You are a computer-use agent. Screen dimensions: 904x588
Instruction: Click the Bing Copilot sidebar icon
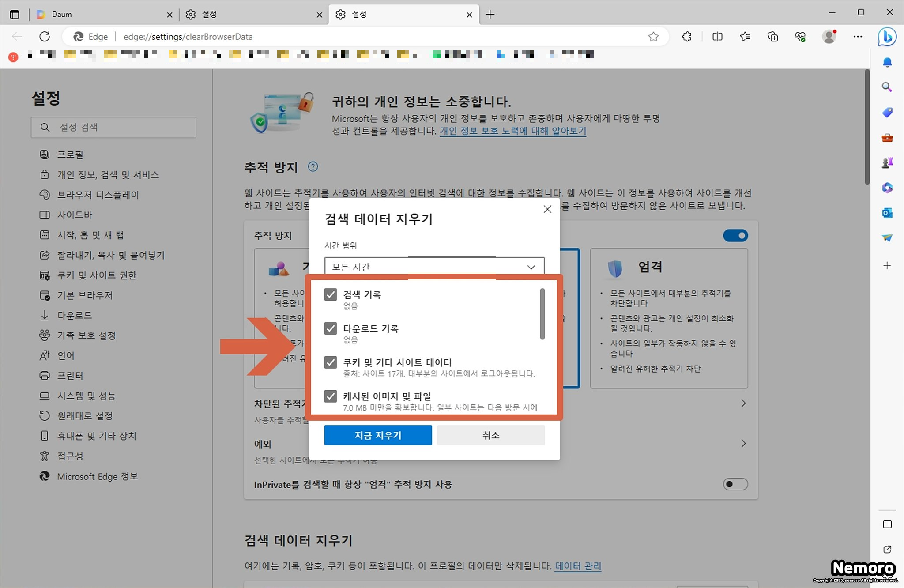tap(887, 37)
